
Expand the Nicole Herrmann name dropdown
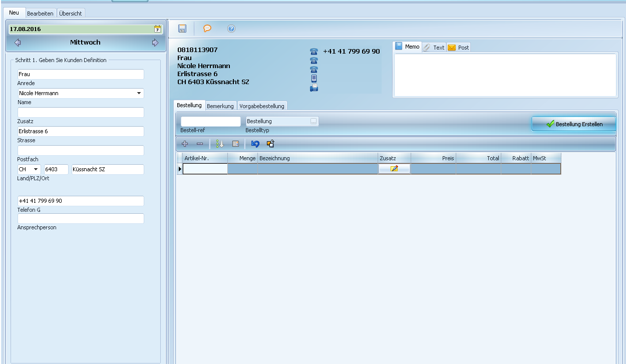pos(138,93)
